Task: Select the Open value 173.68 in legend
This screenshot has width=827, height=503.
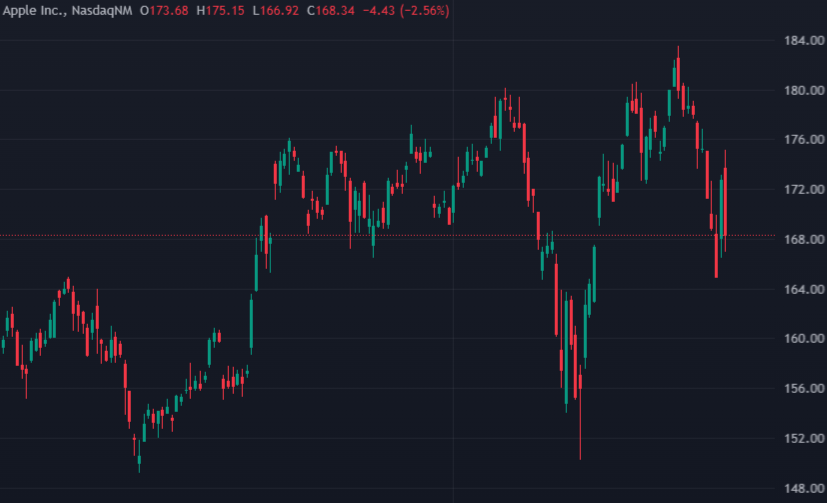Action: click(x=169, y=11)
